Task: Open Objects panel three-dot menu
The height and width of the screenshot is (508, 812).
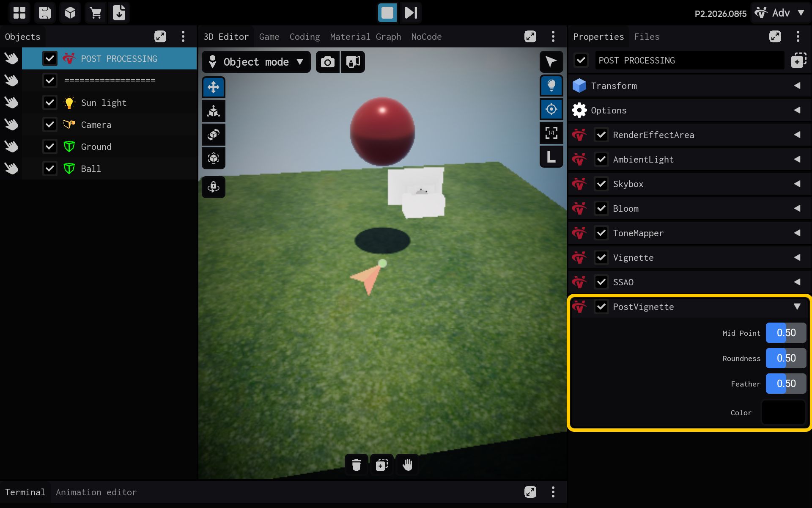Action: [x=183, y=36]
